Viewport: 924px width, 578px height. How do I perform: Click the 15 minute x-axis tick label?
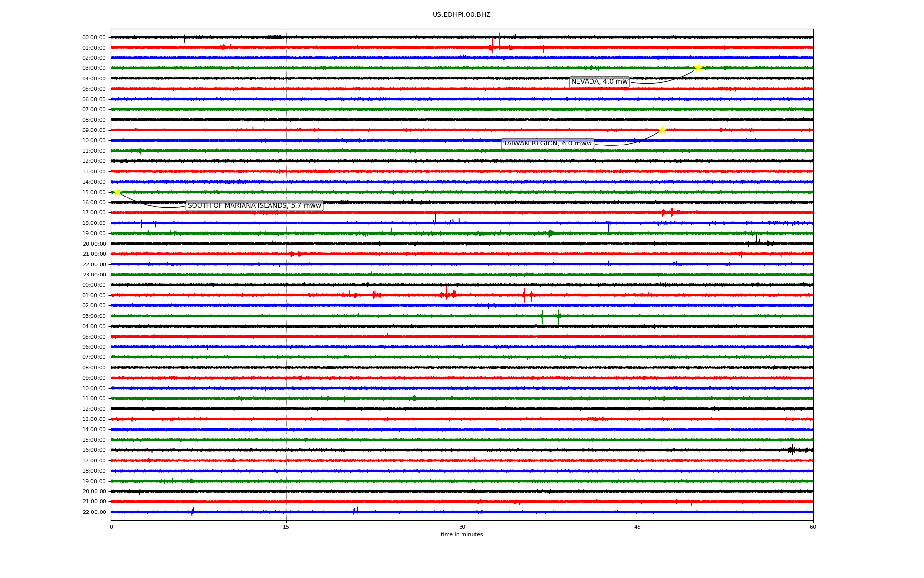(286, 527)
